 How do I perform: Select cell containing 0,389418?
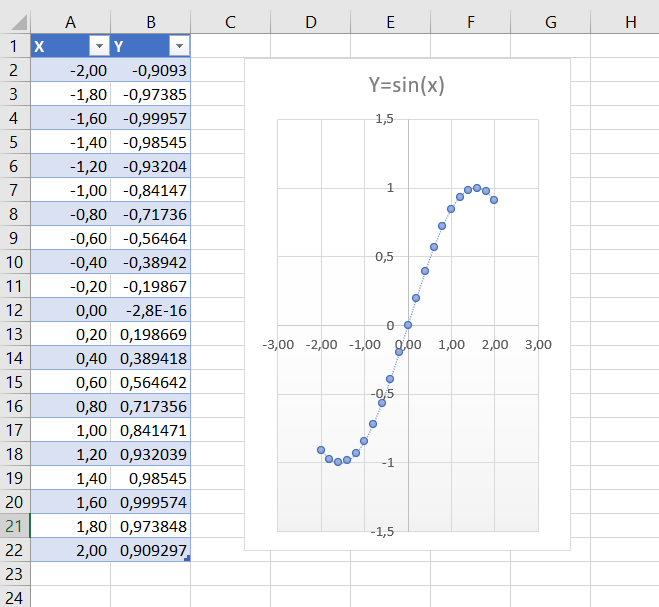pyautogui.click(x=150, y=358)
